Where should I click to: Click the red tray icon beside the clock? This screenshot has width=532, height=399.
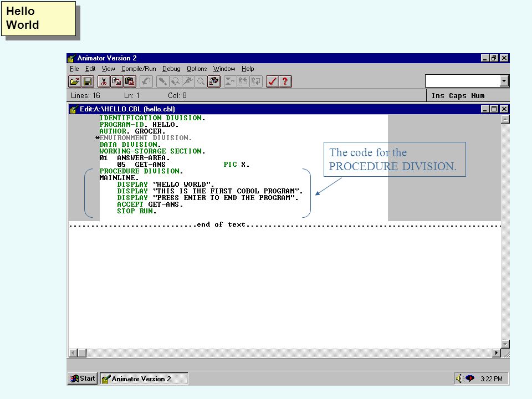pyautogui.click(x=470, y=378)
